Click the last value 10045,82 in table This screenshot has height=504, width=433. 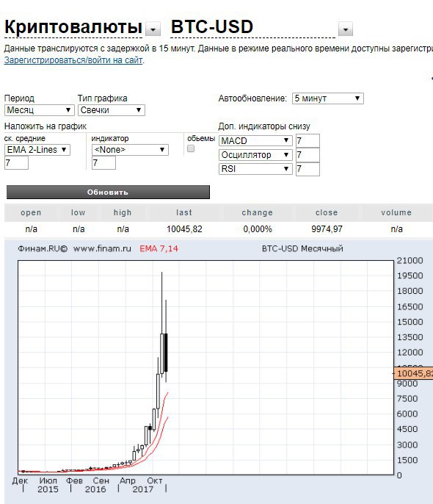click(184, 229)
